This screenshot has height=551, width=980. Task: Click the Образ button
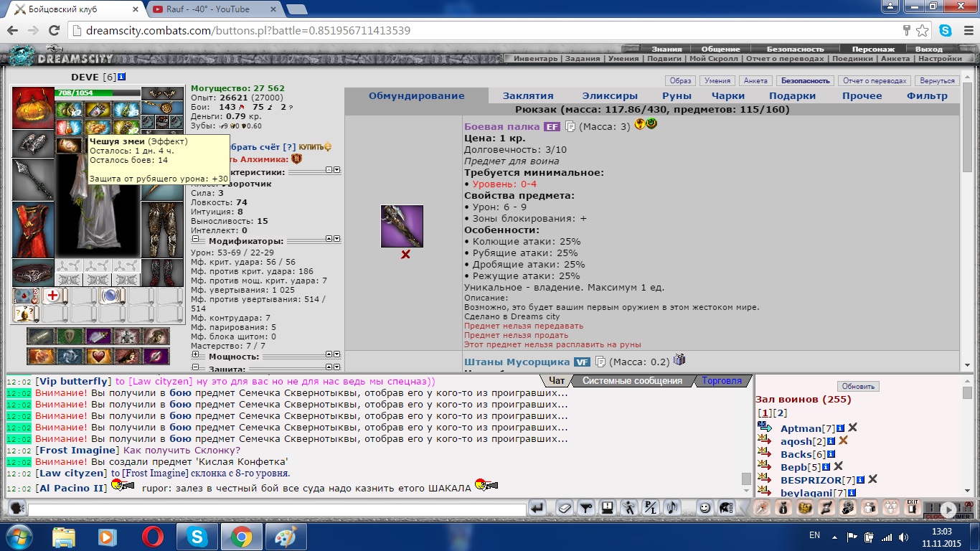(x=679, y=81)
